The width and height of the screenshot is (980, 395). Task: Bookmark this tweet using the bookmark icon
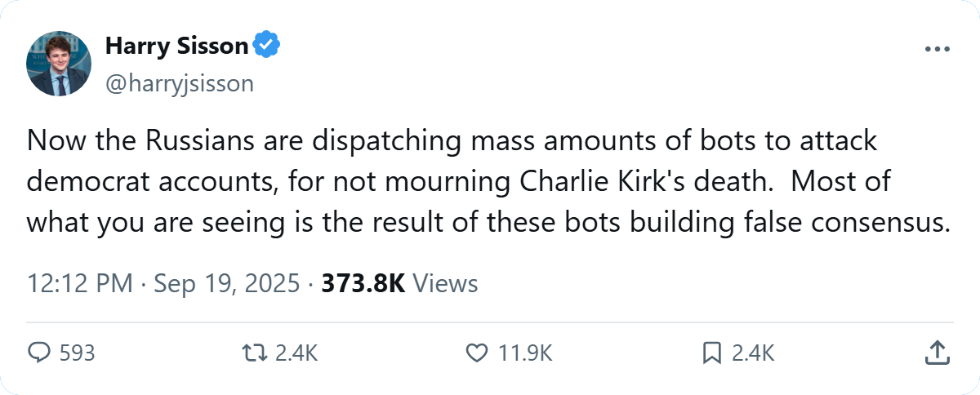click(x=711, y=353)
